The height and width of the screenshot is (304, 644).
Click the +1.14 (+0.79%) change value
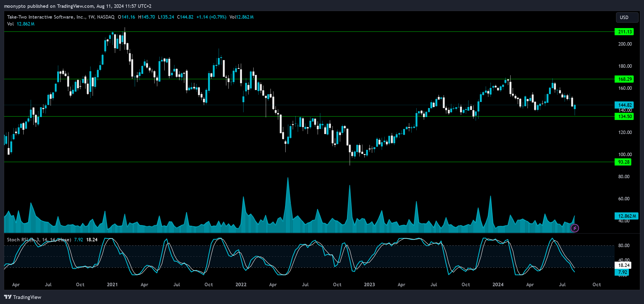point(211,17)
